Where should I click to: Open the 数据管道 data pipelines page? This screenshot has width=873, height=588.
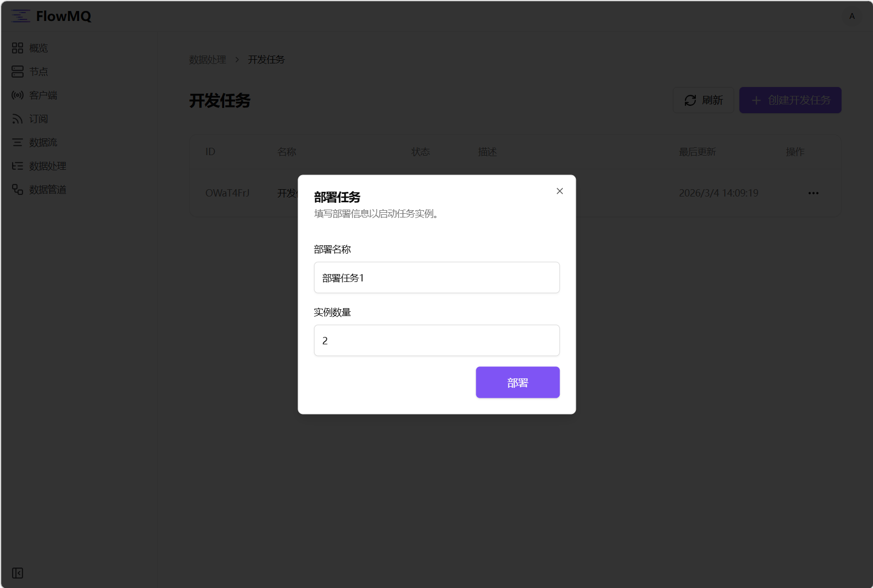(x=47, y=189)
